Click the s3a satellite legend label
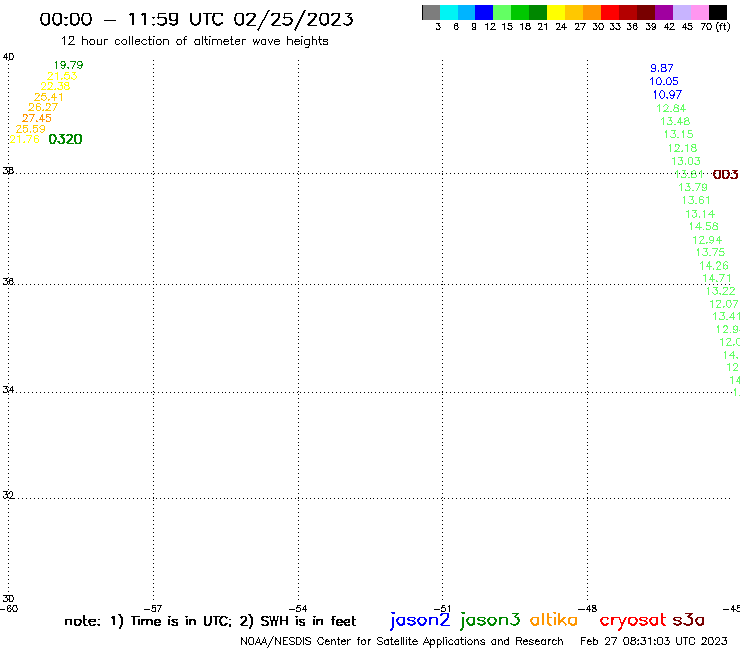740x650 pixels. (688, 620)
